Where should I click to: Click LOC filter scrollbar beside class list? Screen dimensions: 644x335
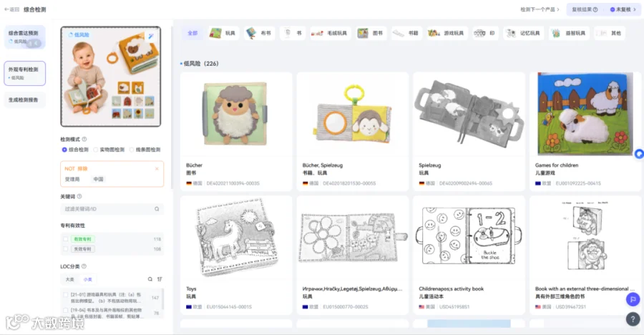coord(163,298)
